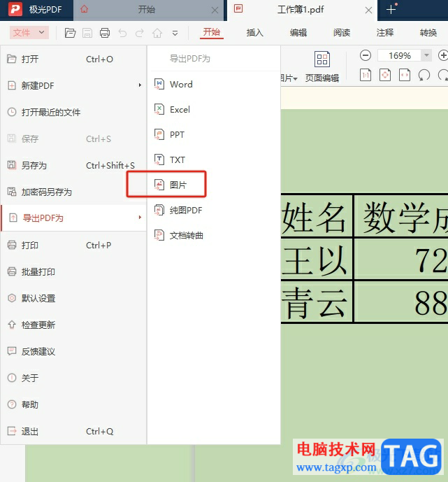Choose 加密码另存为 menu item

coord(73,192)
